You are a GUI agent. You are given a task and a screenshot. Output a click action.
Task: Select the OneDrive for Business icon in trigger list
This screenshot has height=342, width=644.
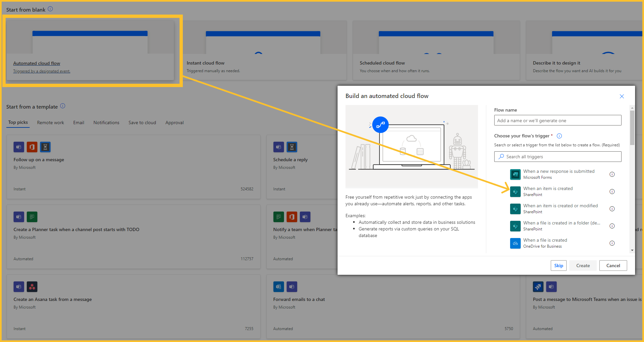coord(515,243)
